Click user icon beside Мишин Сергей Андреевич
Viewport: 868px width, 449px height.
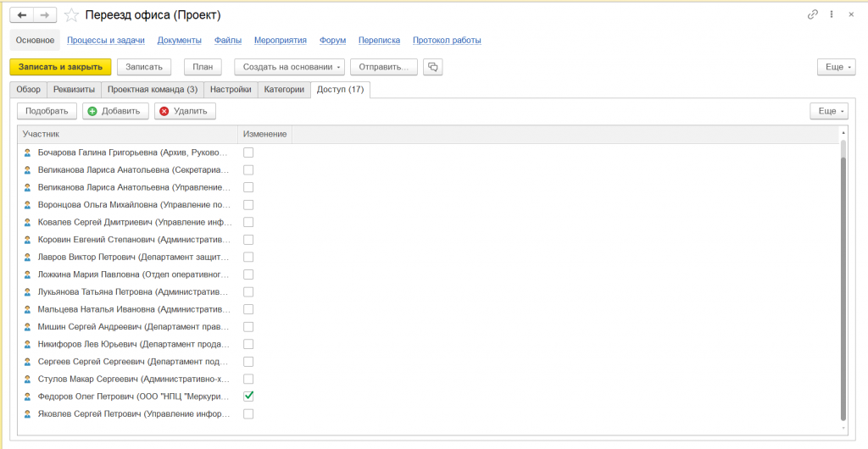pos(27,327)
